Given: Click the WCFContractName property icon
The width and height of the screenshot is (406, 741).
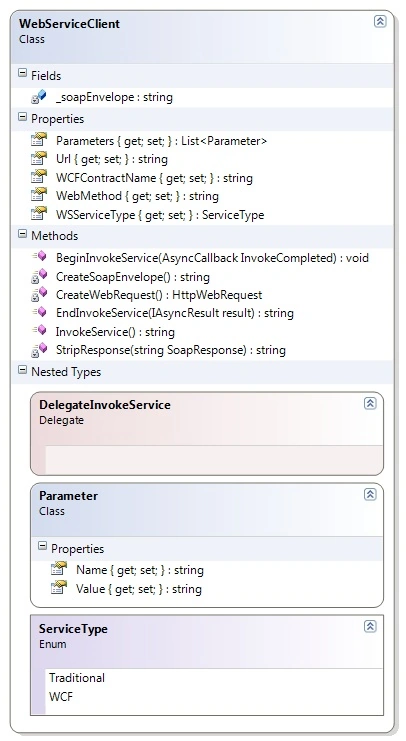Looking at the screenshot, I should pyautogui.click(x=39, y=177).
